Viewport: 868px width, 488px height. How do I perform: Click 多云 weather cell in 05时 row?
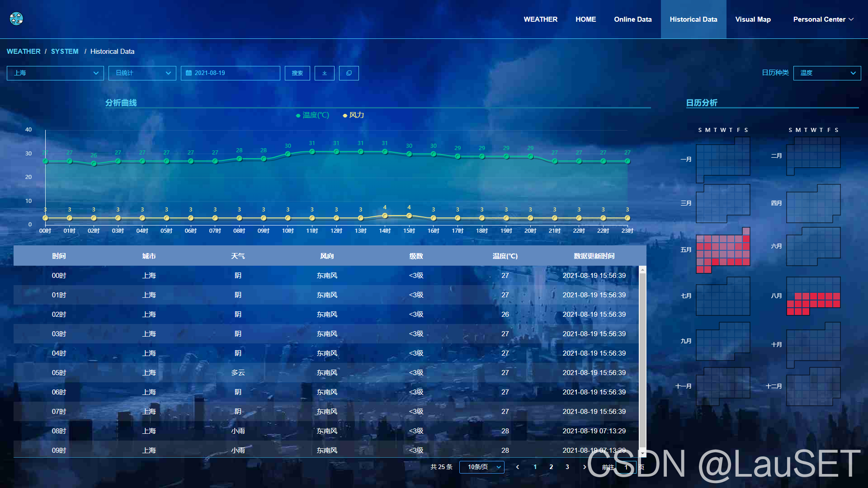pyautogui.click(x=238, y=373)
